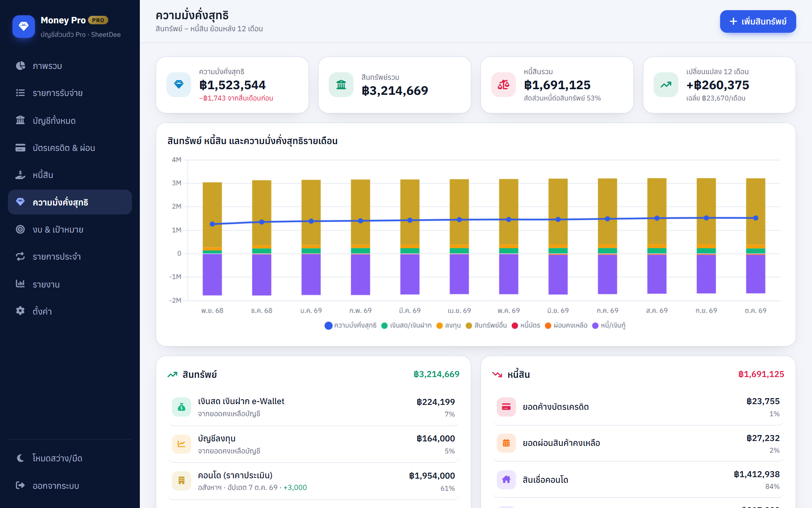Click the คอนโด building icon
The height and width of the screenshot is (508, 812).
click(182, 481)
